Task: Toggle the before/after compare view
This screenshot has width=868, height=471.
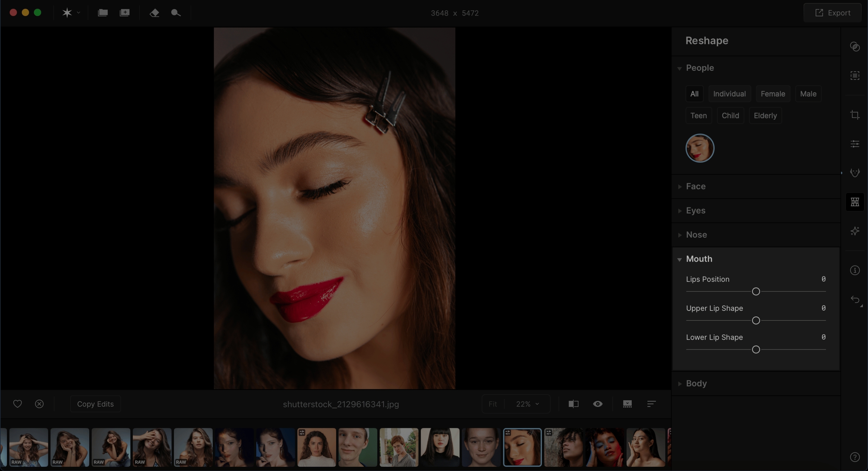Action: tap(573, 404)
